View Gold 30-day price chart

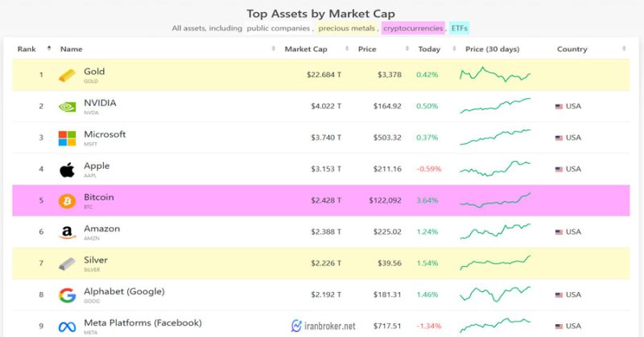coord(495,74)
